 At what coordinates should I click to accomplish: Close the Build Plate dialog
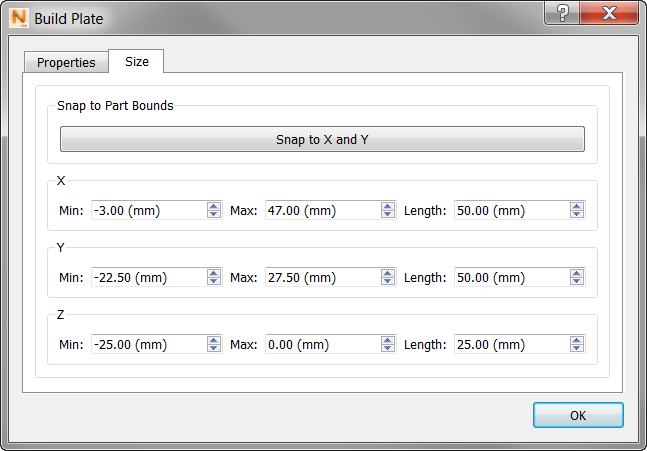point(609,14)
